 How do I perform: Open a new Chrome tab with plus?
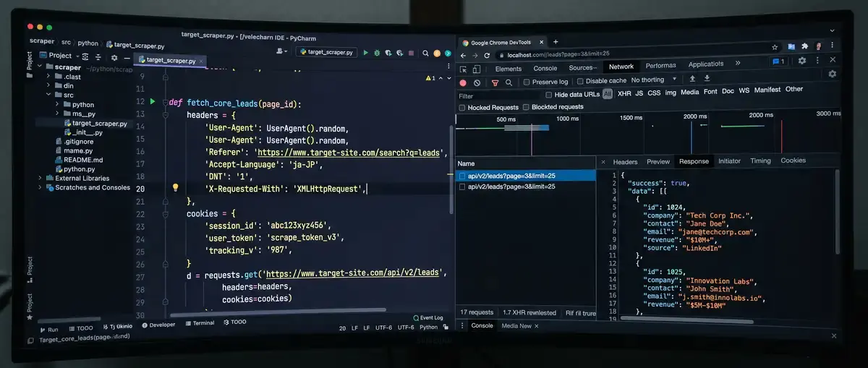pos(556,42)
